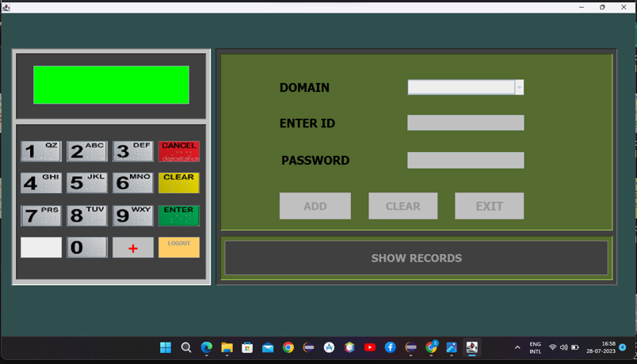Click keypad digit 5 JKL
The width and height of the screenshot is (637, 364).
coord(87,183)
